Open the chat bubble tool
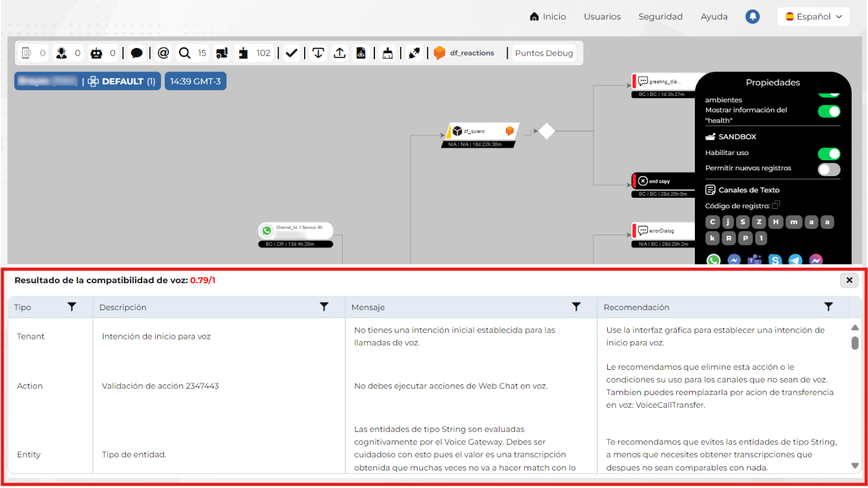868x488 pixels. coord(137,53)
